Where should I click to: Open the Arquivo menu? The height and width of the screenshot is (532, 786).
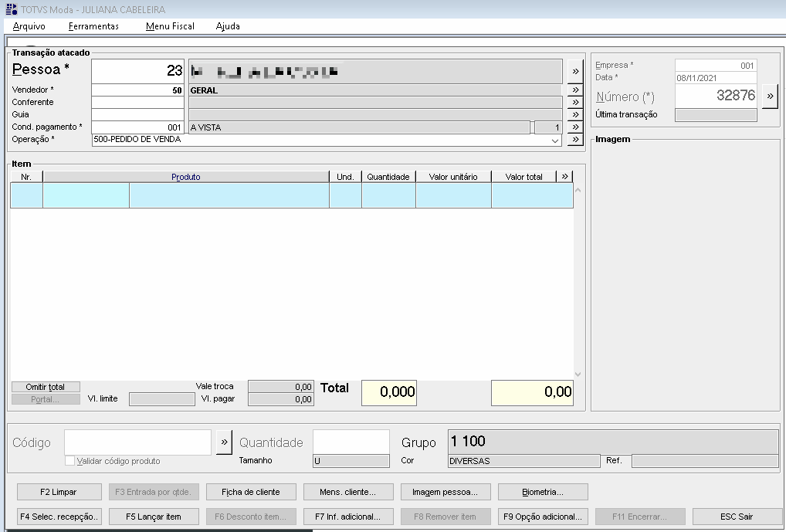[29, 26]
